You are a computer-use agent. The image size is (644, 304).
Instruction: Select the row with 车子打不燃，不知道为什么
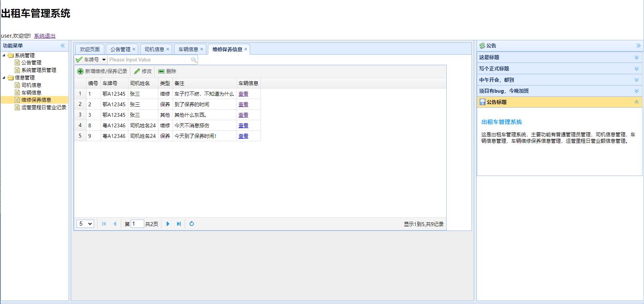pos(167,94)
